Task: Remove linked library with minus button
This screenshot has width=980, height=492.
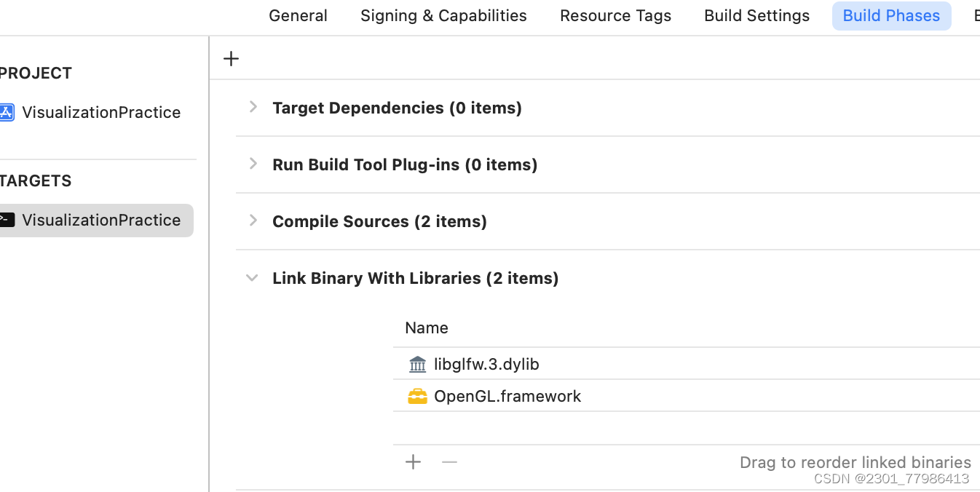Action: pos(449,461)
